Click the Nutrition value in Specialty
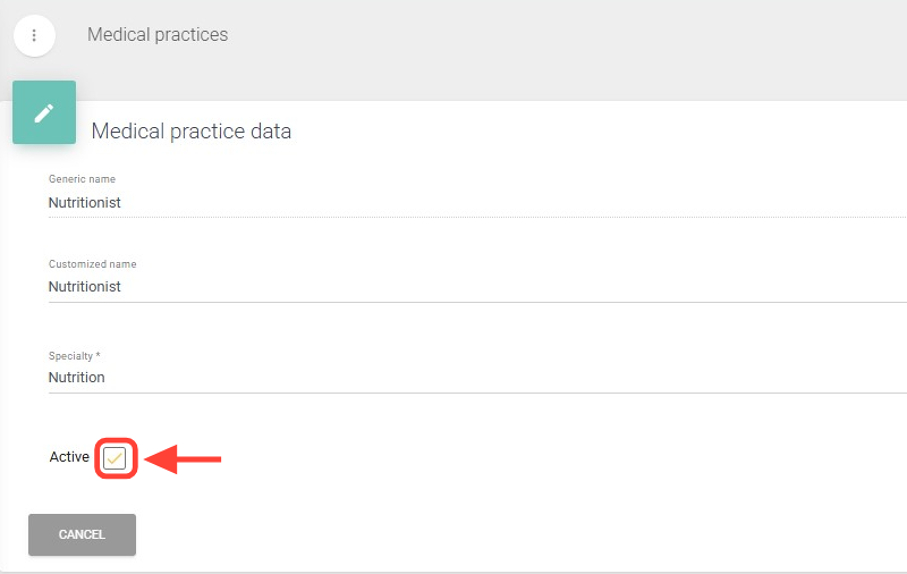Image resolution: width=907 pixels, height=574 pixels. [x=77, y=377]
